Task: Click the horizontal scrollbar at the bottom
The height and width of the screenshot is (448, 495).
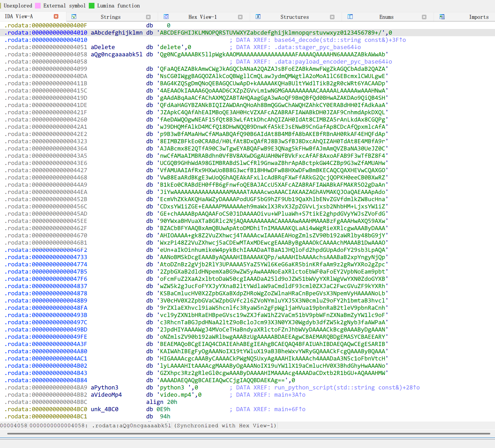Action: [248, 434]
